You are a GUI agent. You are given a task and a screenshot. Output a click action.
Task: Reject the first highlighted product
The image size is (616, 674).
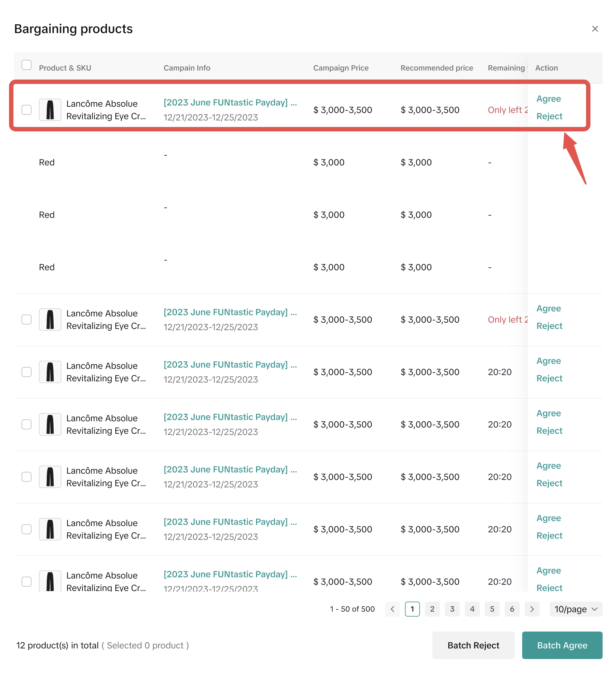[549, 116]
